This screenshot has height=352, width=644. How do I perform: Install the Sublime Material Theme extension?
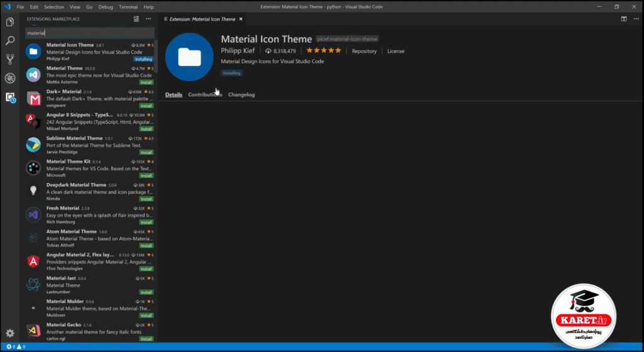(146, 152)
